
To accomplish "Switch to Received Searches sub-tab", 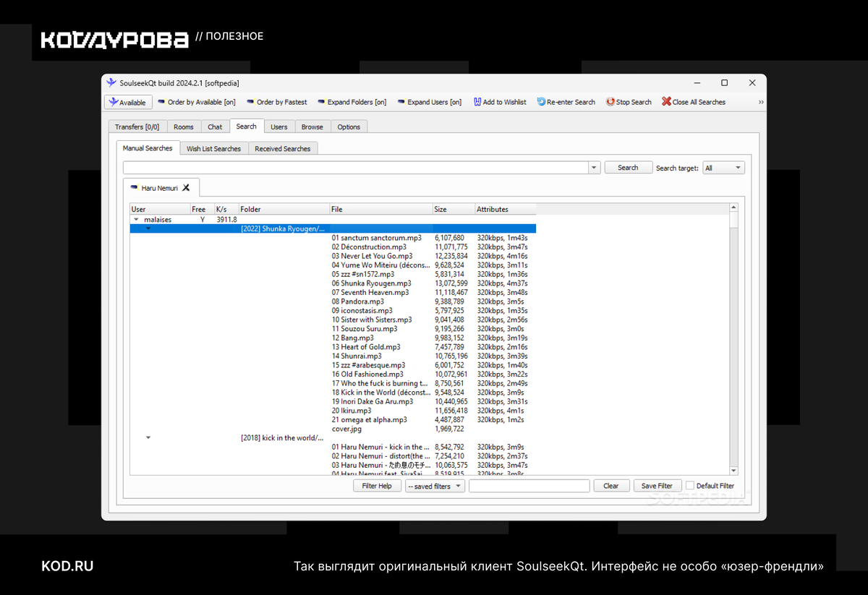I will pyautogui.click(x=283, y=149).
